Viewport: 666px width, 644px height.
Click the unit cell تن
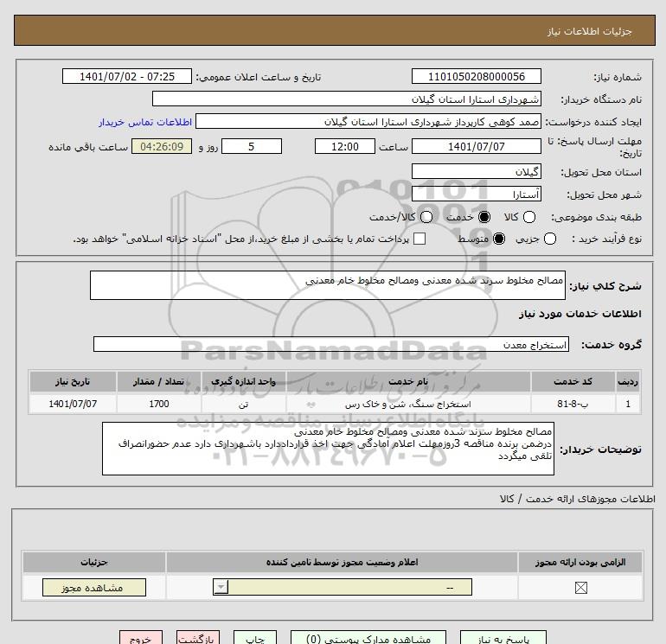[x=244, y=404]
